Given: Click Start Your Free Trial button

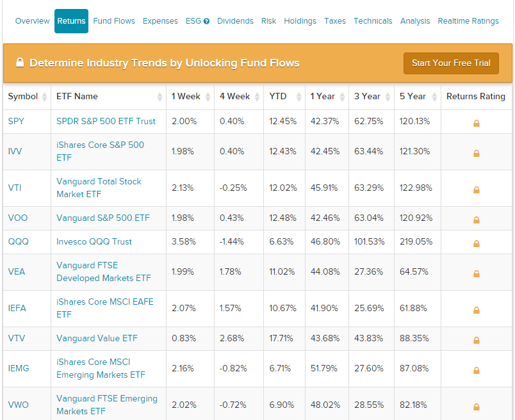Looking at the screenshot, I should [451, 63].
